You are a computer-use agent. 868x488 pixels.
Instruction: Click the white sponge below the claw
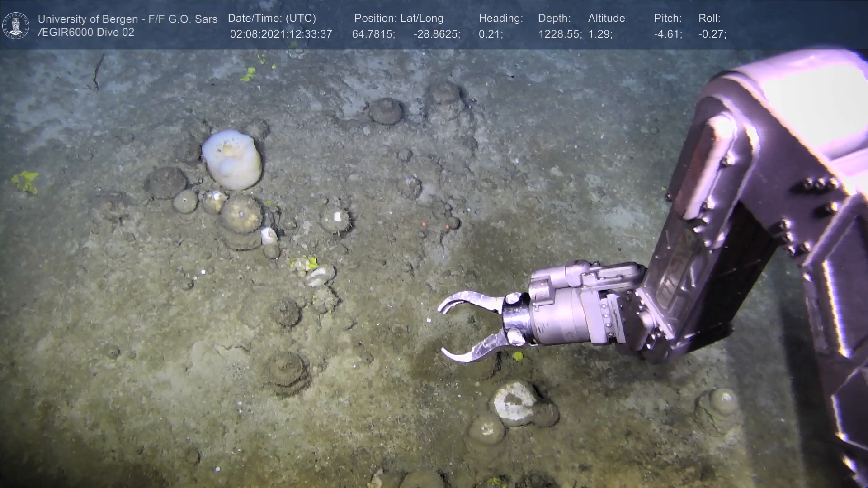pos(514,403)
